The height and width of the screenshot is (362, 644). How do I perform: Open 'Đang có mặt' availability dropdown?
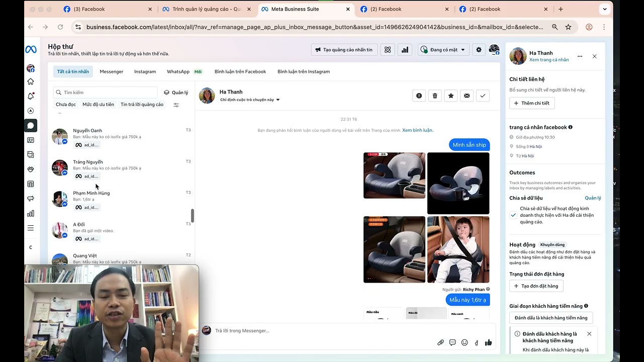click(443, 50)
